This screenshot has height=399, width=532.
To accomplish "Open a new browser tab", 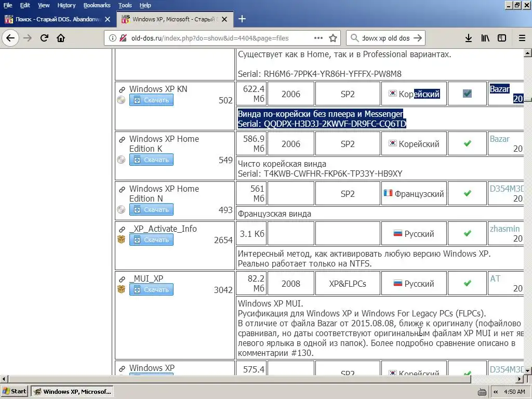I will point(242,19).
